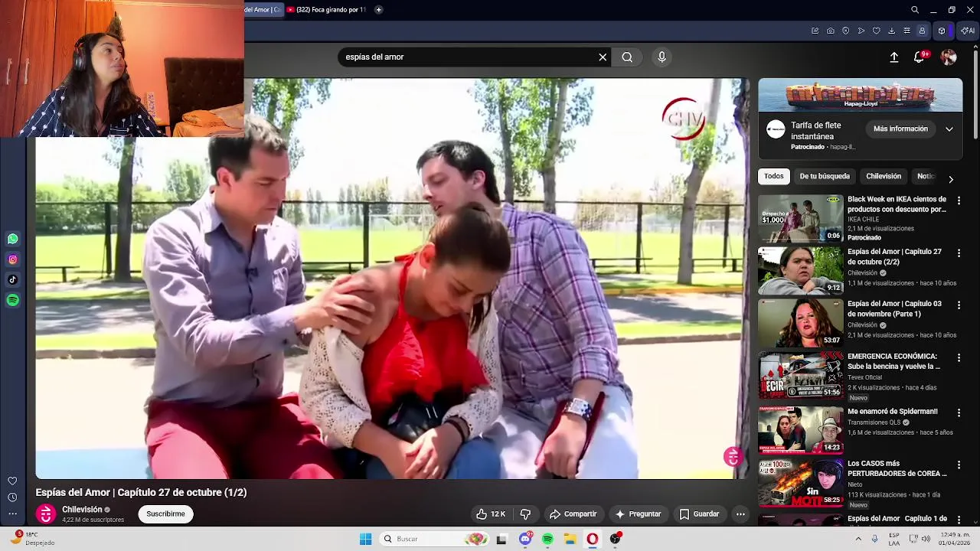The image size is (980, 551).
Task: Open Instagram in the Opera sidebar
Action: (12, 259)
